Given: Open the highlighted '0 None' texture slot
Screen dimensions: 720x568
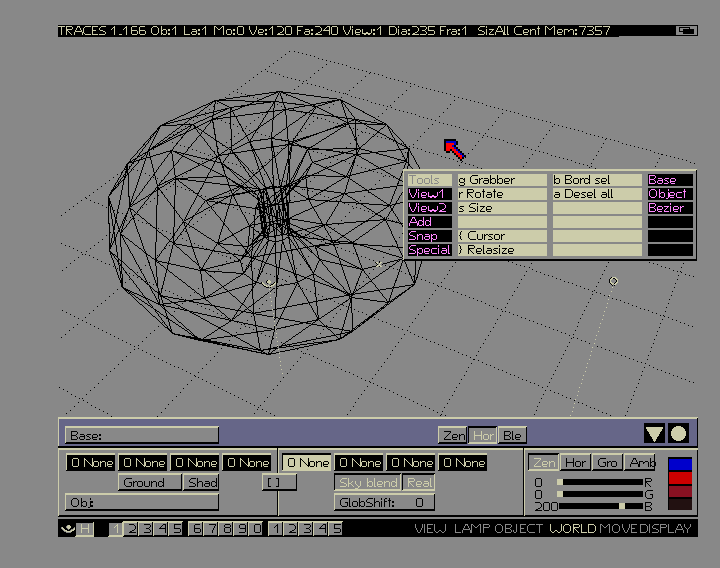Looking at the screenshot, I should coord(307,462).
